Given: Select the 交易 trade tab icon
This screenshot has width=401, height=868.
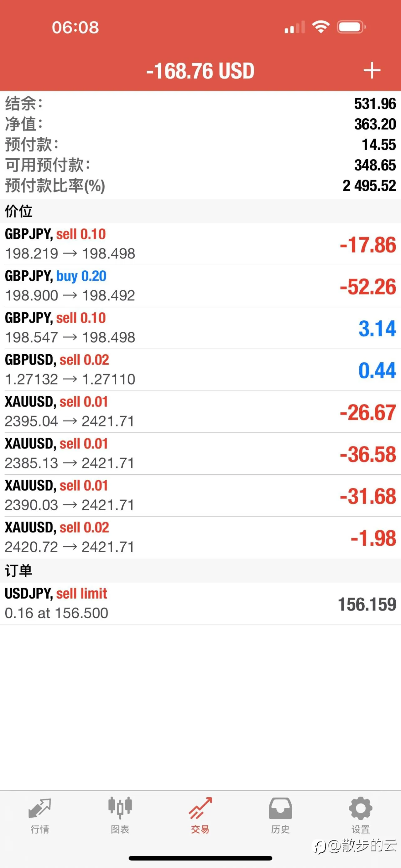Looking at the screenshot, I should click(x=200, y=808).
